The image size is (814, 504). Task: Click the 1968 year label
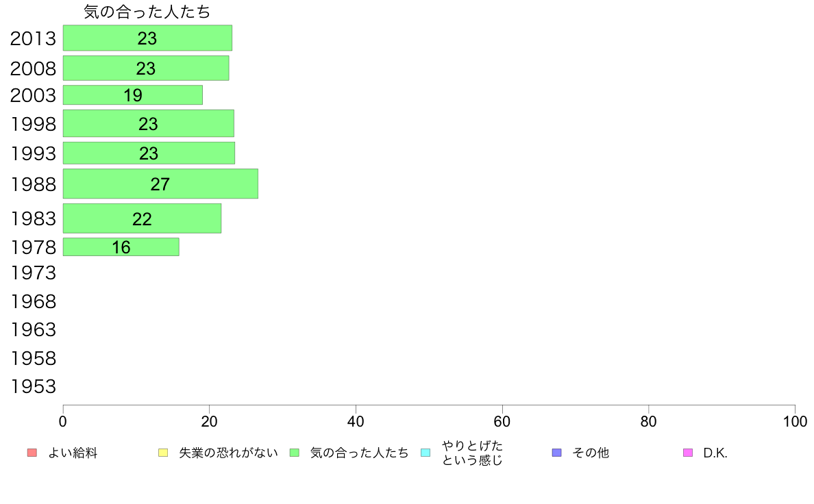click(33, 301)
